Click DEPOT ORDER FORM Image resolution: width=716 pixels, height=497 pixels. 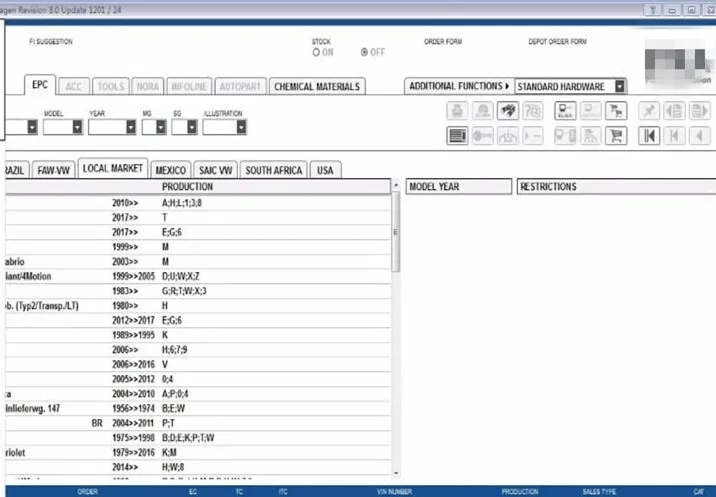tap(558, 42)
